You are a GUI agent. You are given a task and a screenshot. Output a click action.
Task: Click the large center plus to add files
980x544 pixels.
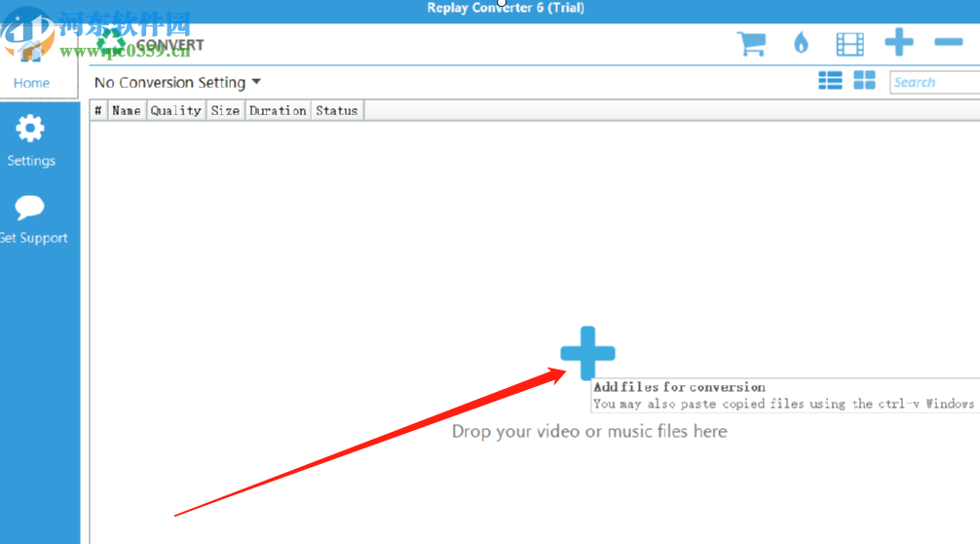[587, 353]
